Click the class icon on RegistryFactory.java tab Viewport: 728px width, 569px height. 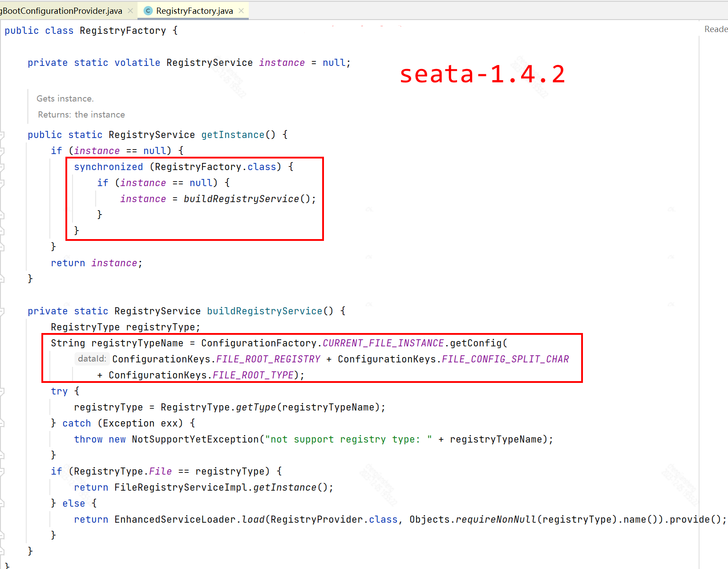click(x=148, y=11)
